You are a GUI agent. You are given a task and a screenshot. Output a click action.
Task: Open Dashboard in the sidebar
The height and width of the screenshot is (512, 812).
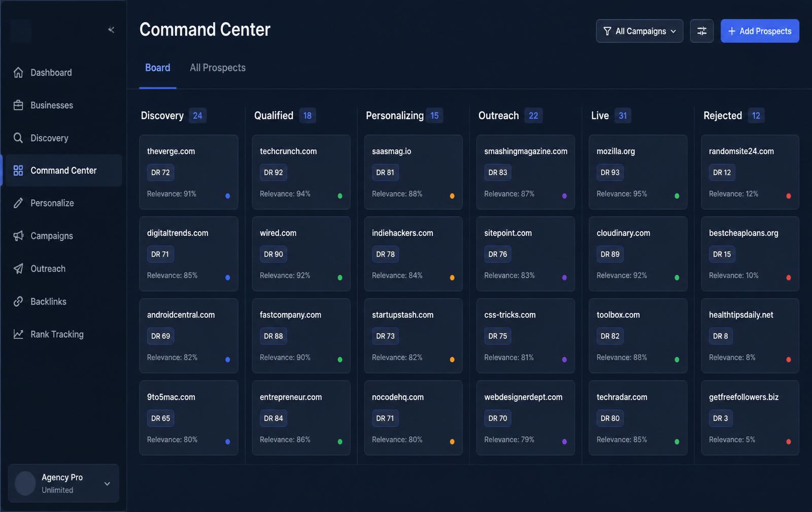coord(63,73)
